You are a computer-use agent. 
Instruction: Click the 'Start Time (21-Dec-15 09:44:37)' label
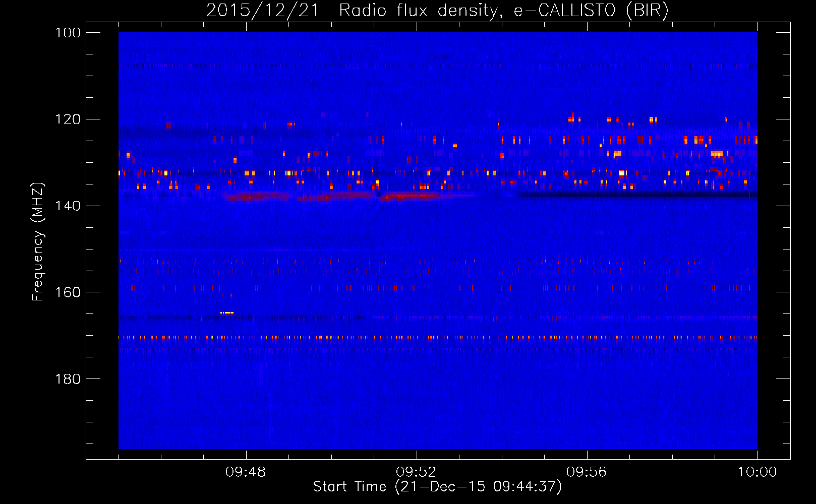click(x=437, y=487)
